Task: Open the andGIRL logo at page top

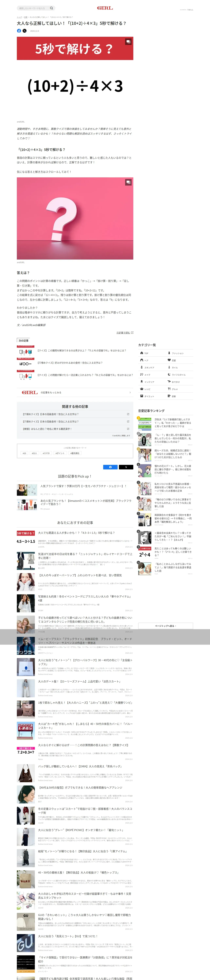Action: (x=105, y=8)
